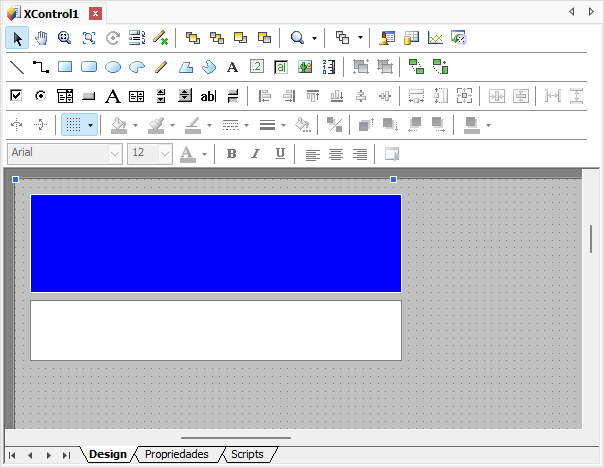Expand the font color dropdown arrow
The height and width of the screenshot is (468, 604).
coord(204,154)
